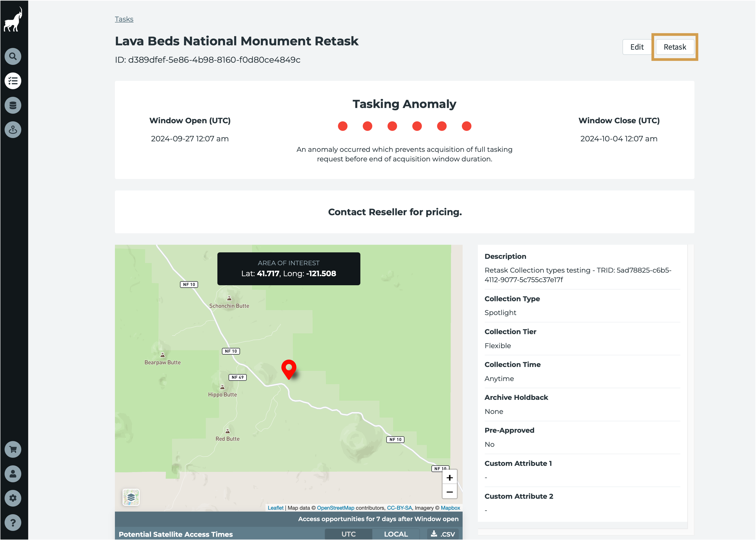Open the map layers switcher
Image resolution: width=756 pixels, height=540 pixels.
[x=131, y=497]
